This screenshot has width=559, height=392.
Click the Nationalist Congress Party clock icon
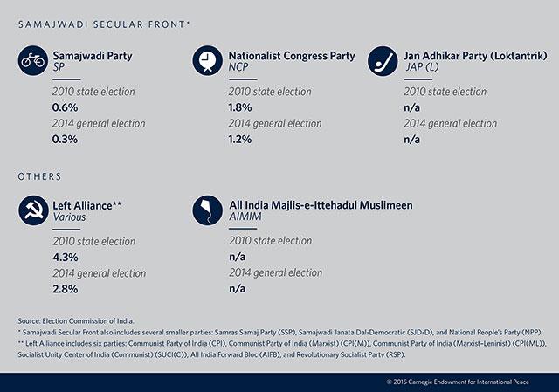208,60
